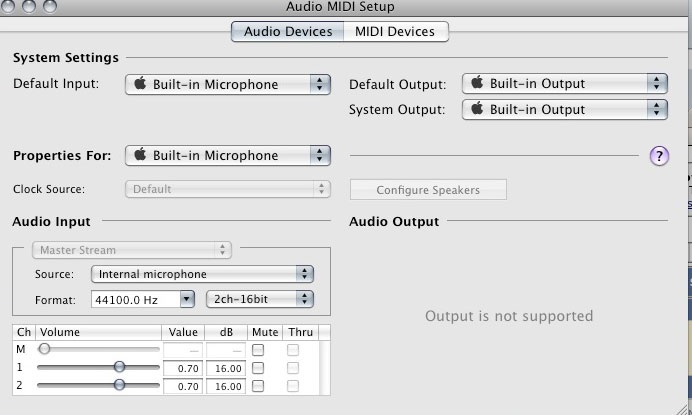Open the Source Internal microphone dropdown
Image resolution: width=692 pixels, height=415 pixels.
202,274
